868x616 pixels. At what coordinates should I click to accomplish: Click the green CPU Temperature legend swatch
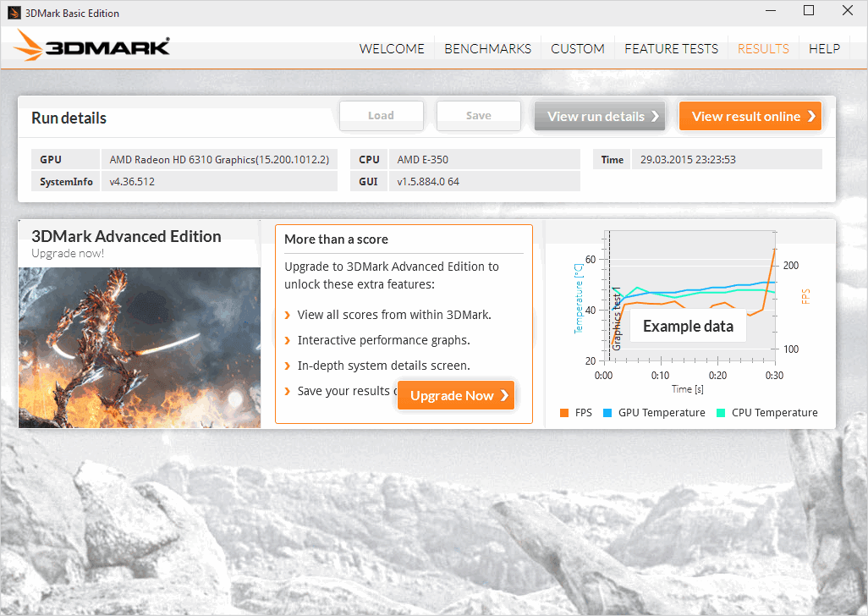click(721, 413)
